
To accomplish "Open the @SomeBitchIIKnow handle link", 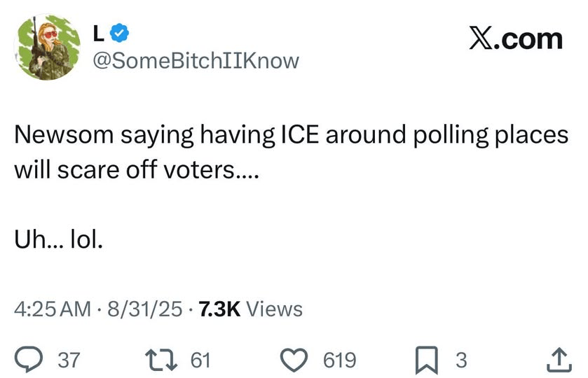I will [196, 61].
